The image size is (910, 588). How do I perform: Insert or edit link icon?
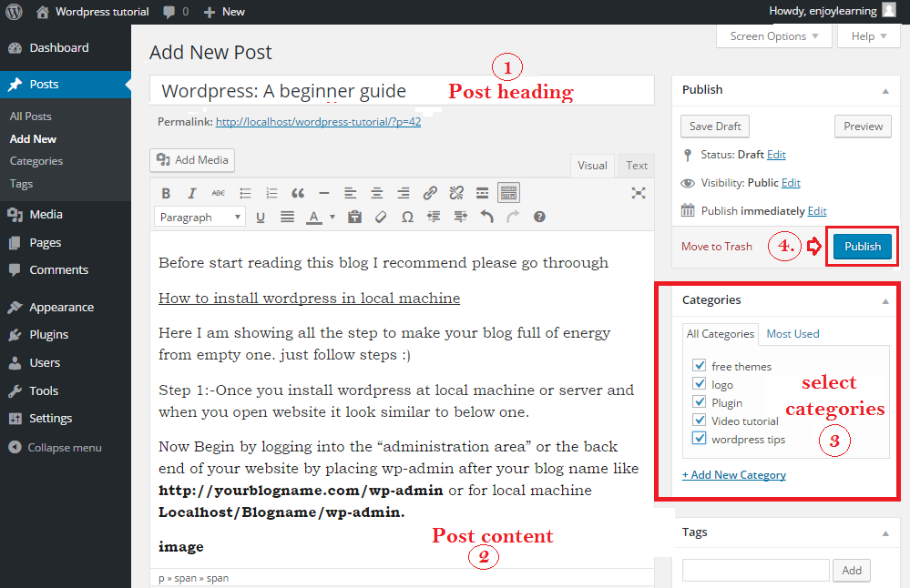coord(430,193)
